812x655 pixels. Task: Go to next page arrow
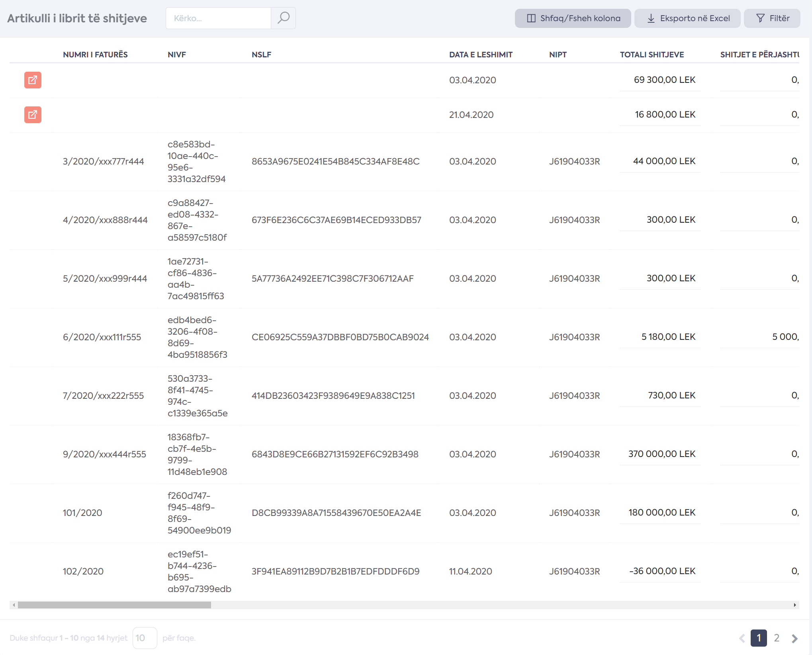[x=794, y=638]
